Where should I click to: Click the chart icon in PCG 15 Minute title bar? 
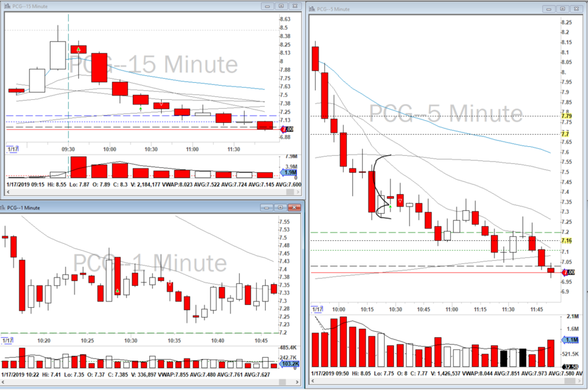point(6,5)
